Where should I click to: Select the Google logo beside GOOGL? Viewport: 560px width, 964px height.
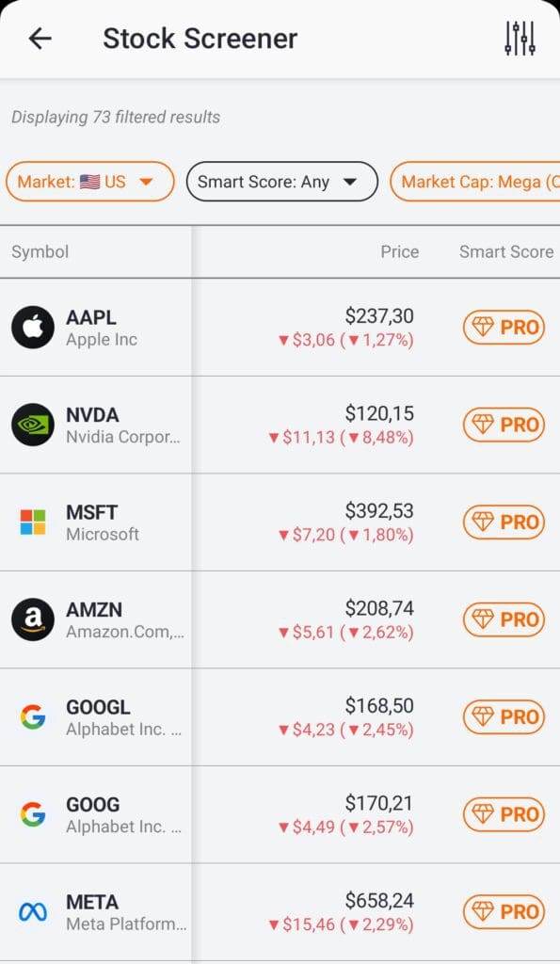(x=32, y=717)
